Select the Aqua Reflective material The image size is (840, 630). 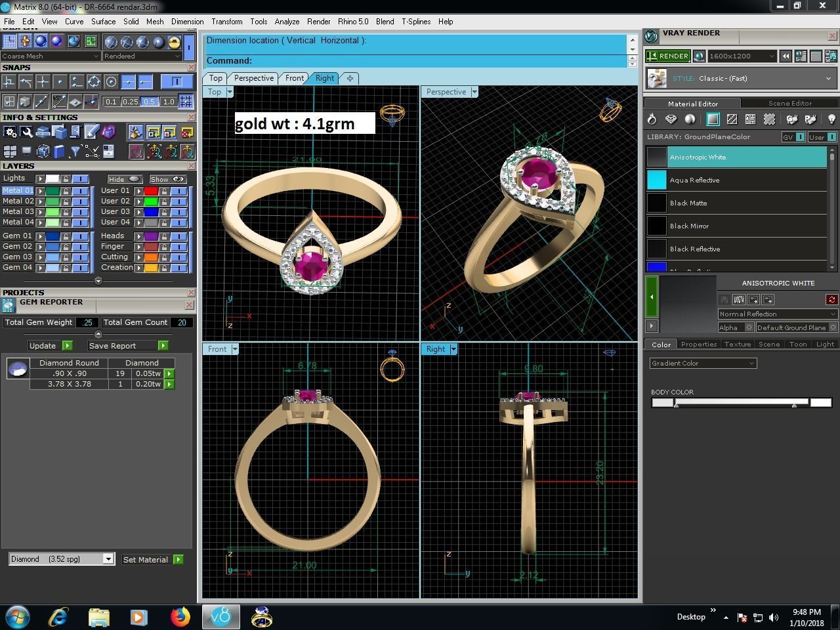click(736, 180)
